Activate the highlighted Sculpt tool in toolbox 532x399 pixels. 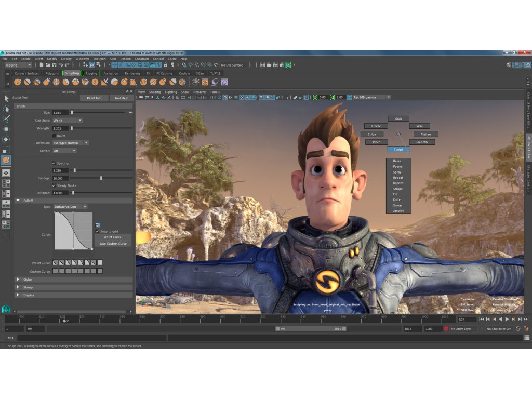(6, 159)
